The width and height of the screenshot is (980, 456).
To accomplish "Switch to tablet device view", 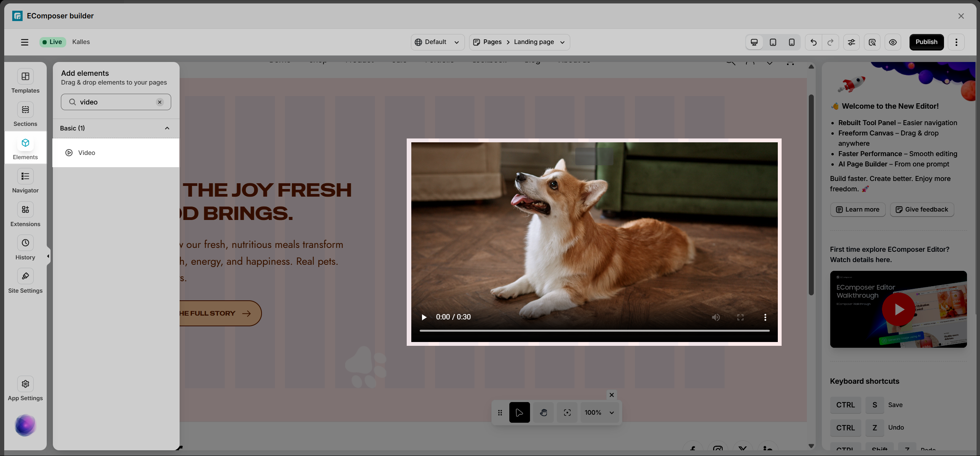I will 773,42.
